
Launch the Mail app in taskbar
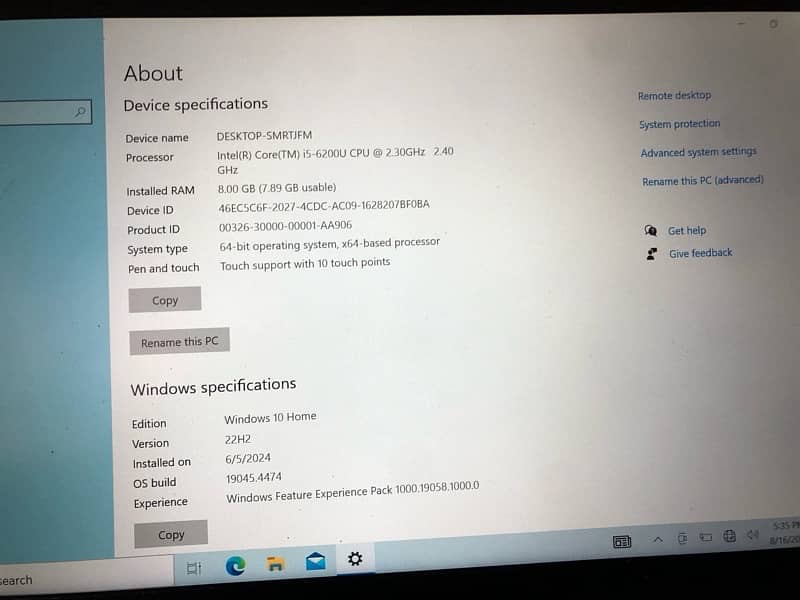point(315,562)
